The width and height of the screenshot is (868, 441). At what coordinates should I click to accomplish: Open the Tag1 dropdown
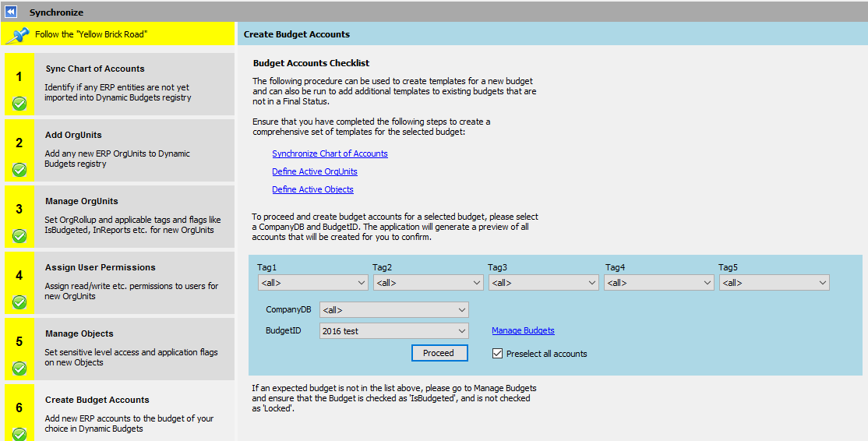pyautogui.click(x=312, y=283)
